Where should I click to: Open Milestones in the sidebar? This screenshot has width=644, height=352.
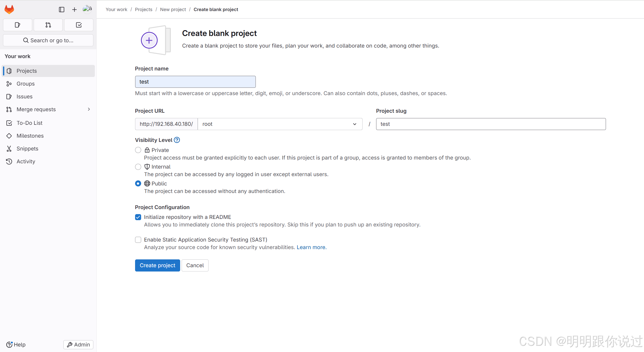point(48,136)
